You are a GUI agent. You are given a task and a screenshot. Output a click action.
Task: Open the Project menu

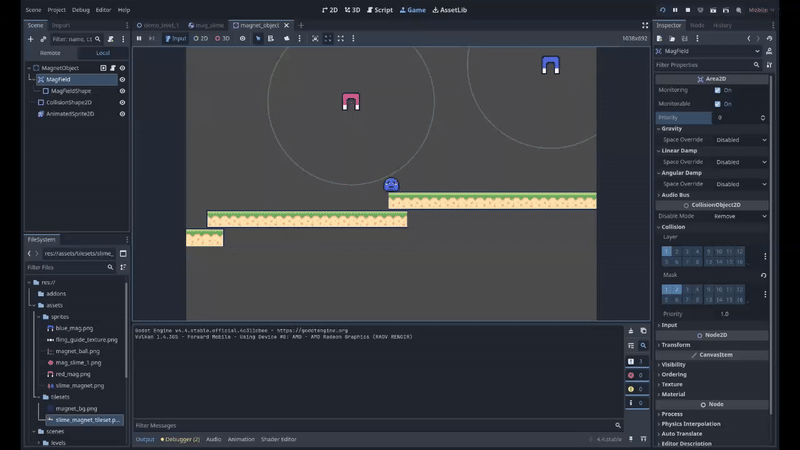[57, 10]
